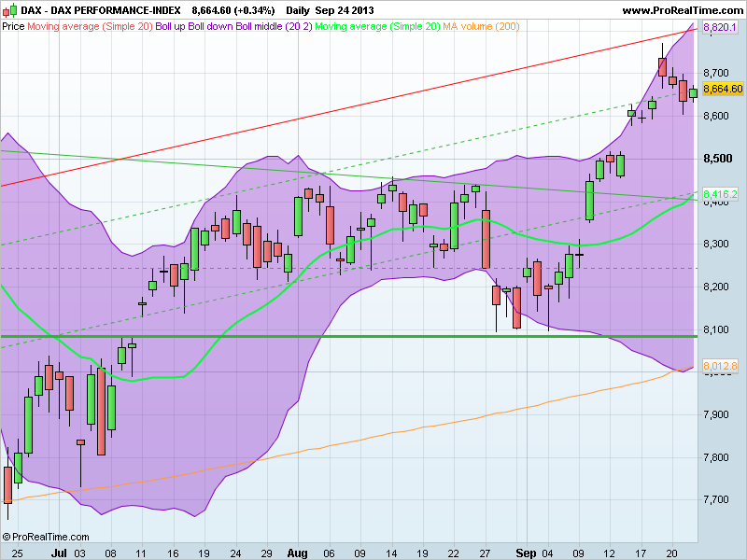
Task: Click the 25 date label on the axis
Action: click(17, 553)
